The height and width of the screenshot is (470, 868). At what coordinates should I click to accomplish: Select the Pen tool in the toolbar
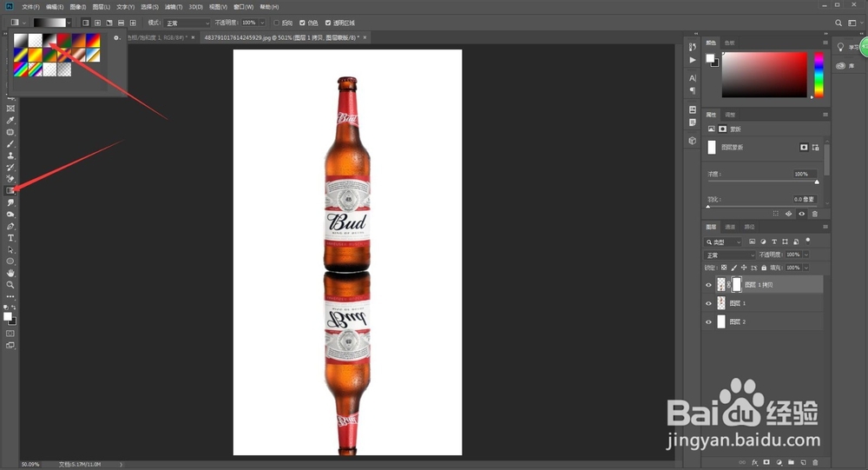[x=10, y=226]
